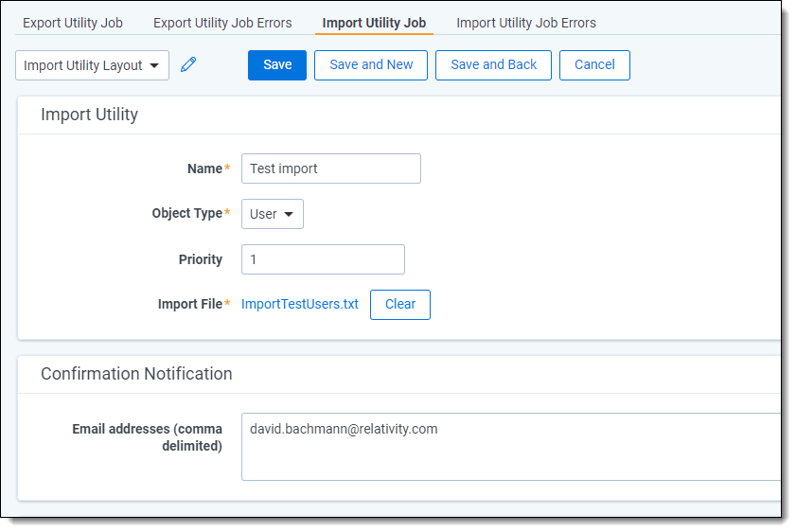Cancel the import job form
This screenshot has width=796, height=532.
tap(594, 65)
